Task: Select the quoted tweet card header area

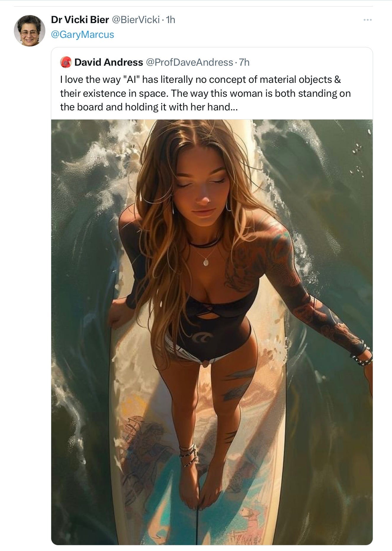Action: [x=212, y=62]
